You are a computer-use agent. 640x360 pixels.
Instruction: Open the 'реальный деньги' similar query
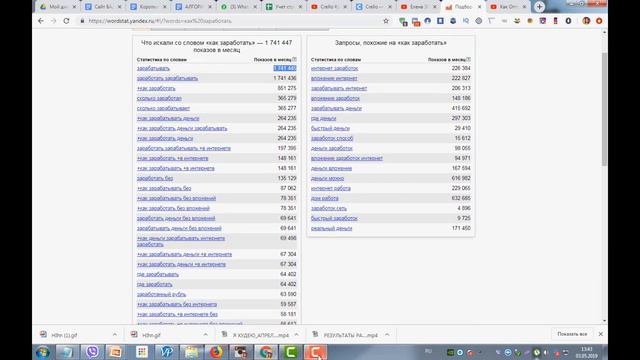click(x=331, y=229)
